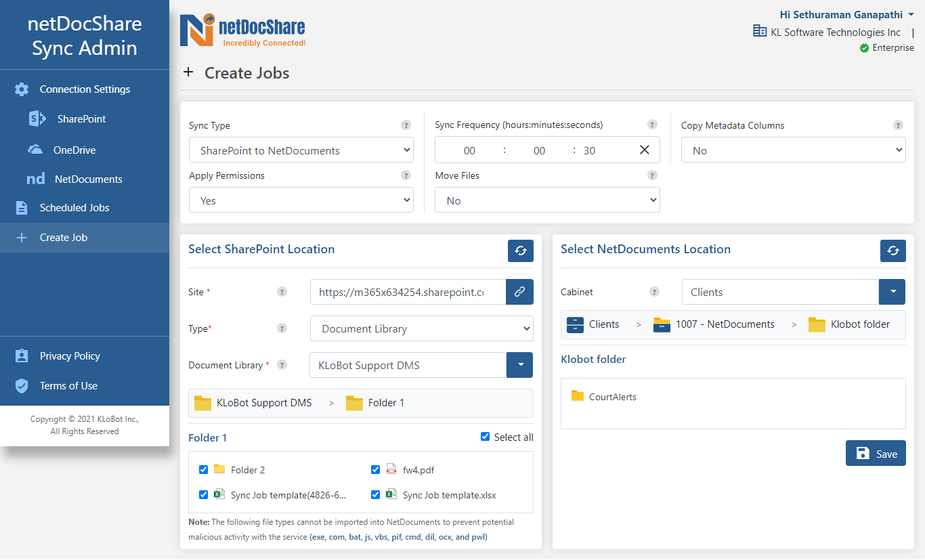
Task: Click Sync Frequency help icon
Action: coord(652,125)
